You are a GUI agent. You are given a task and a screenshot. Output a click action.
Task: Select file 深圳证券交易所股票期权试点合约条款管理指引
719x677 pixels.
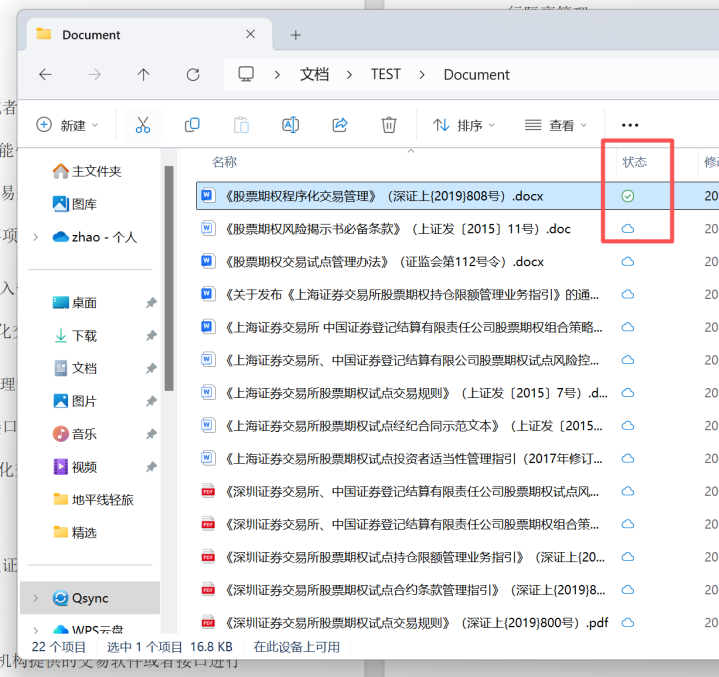(x=415, y=589)
